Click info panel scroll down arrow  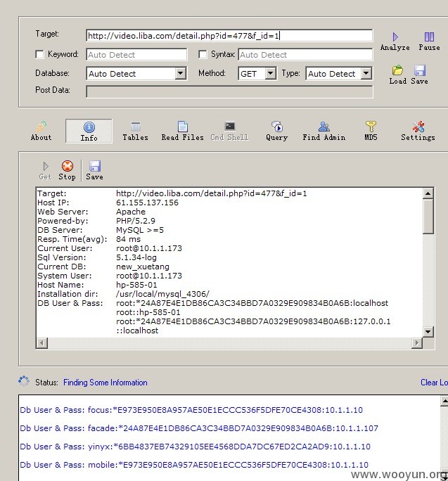click(x=428, y=331)
